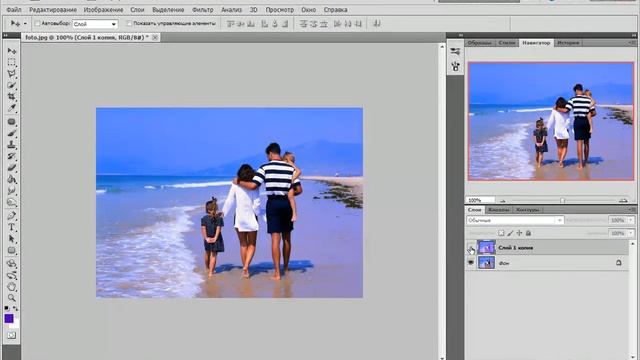Hide the Фон layer with eye icon
640x360 pixels.
click(471, 263)
